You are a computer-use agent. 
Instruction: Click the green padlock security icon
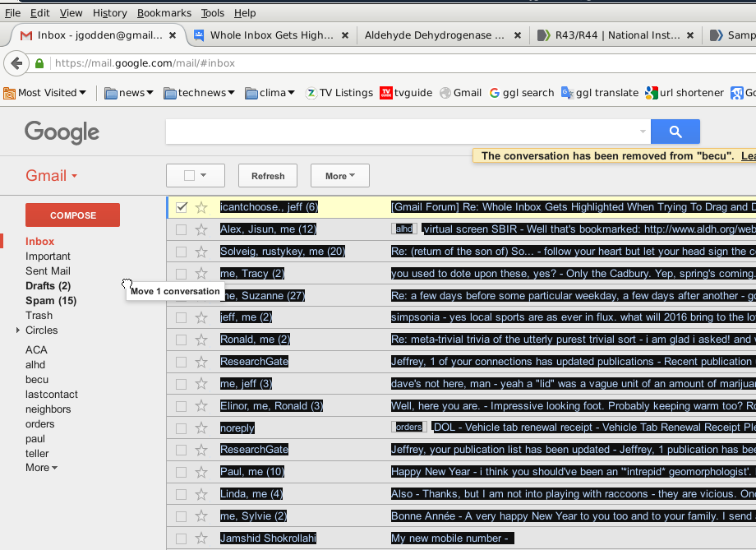point(39,63)
